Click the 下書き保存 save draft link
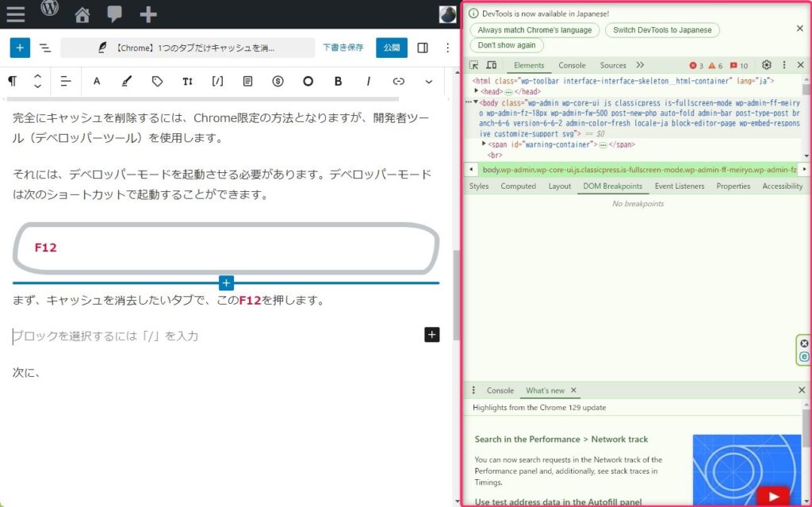The width and height of the screenshot is (812, 507). tap(343, 48)
